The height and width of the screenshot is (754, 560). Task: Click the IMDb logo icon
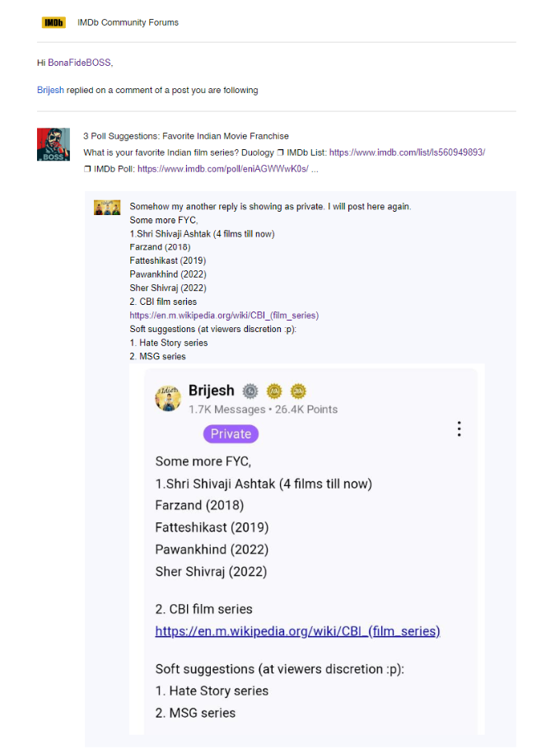(54, 22)
